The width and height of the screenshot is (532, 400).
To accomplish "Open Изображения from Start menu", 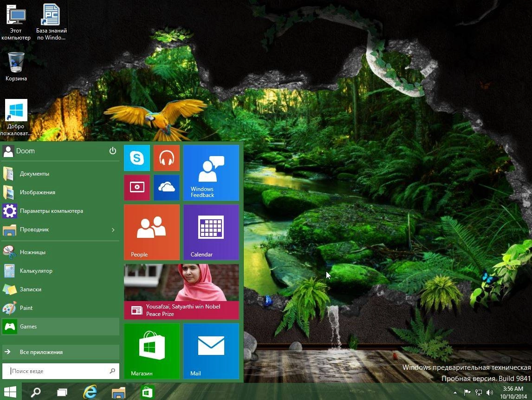I will click(x=60, y=192).
